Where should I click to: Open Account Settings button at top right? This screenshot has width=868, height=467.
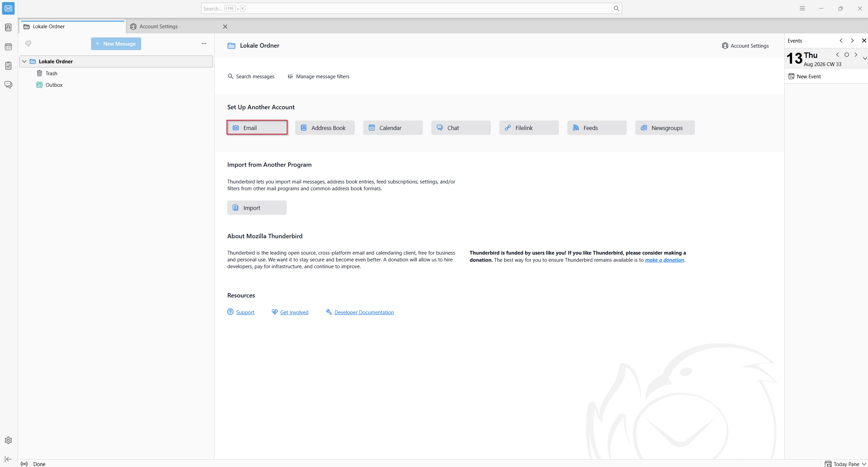click(745, 46)
